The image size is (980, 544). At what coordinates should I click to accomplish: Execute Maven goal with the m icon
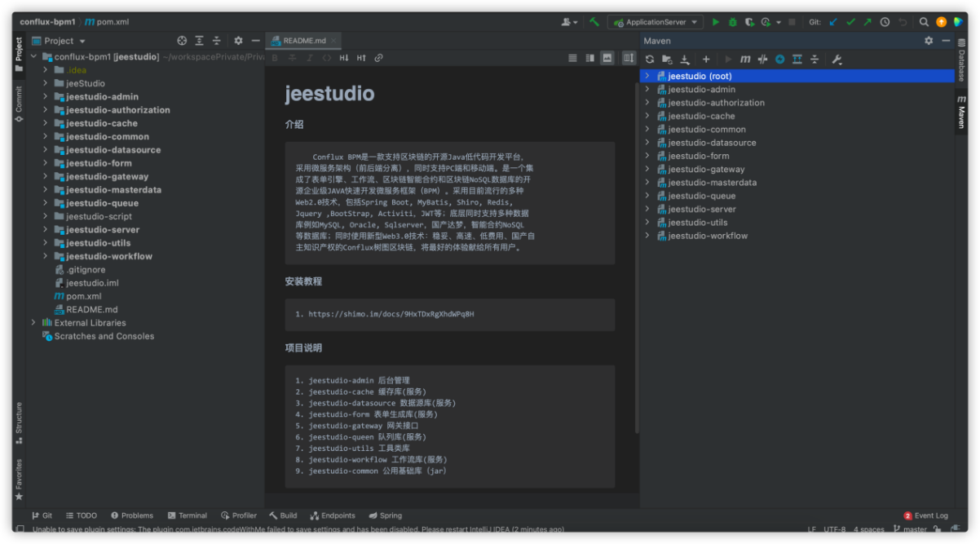click(745, 59)
